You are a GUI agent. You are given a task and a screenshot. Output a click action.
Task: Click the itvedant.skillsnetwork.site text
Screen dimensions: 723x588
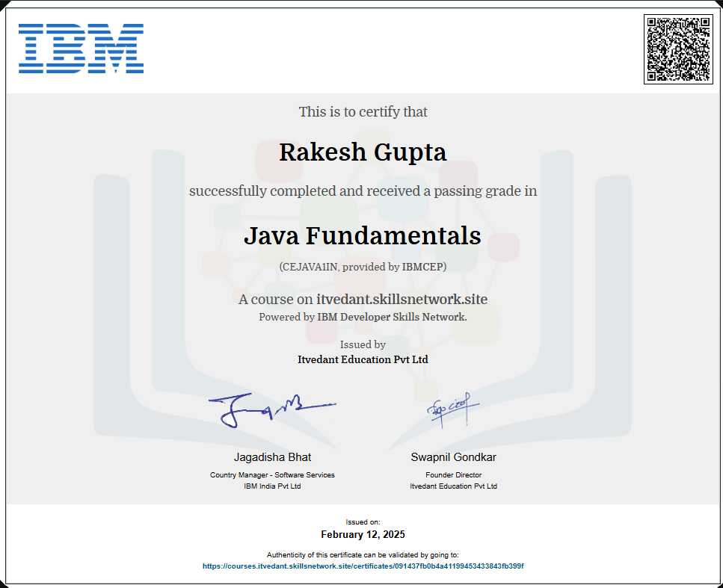[402, 299]
